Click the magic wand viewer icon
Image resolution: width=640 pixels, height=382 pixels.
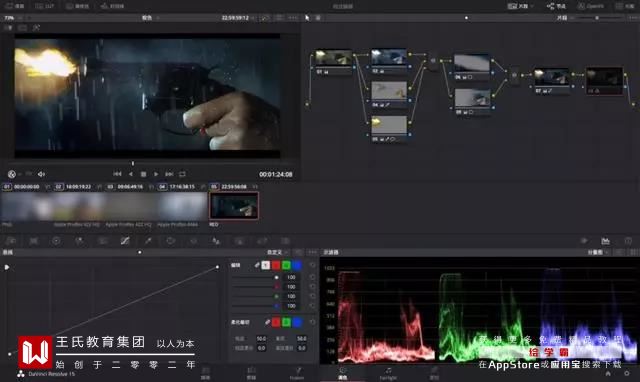[36, 28]
